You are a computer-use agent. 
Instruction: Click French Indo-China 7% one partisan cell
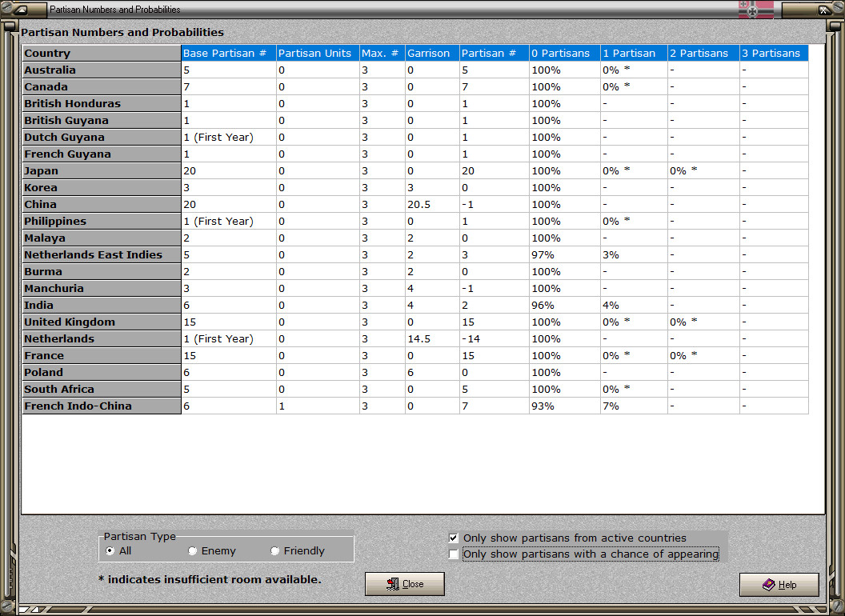(x=634, y=406)
